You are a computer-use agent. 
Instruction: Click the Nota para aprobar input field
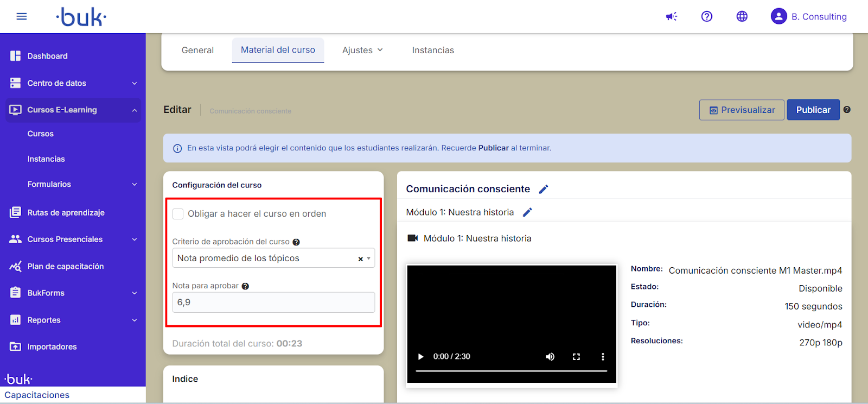(x=273, y=302)
